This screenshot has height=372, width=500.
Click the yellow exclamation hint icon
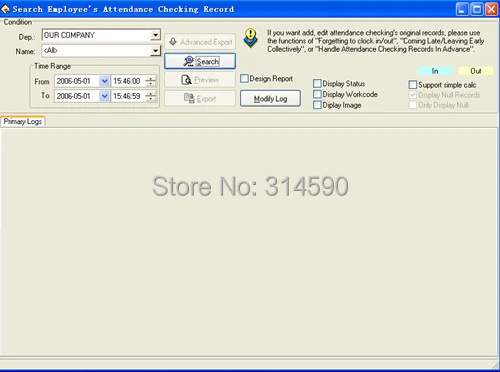[x=251, y=38]
